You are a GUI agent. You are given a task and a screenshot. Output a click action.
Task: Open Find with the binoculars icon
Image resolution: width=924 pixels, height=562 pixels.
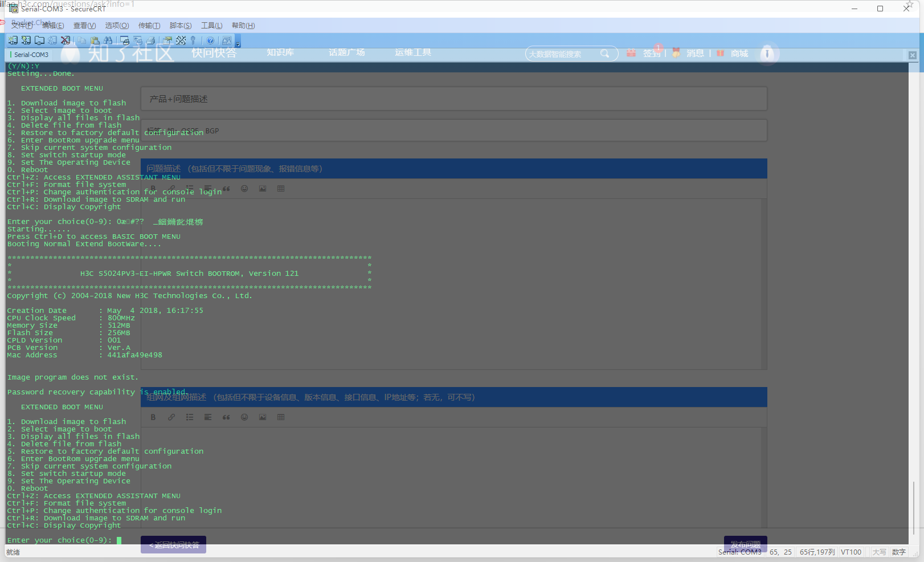pos(108,40)
